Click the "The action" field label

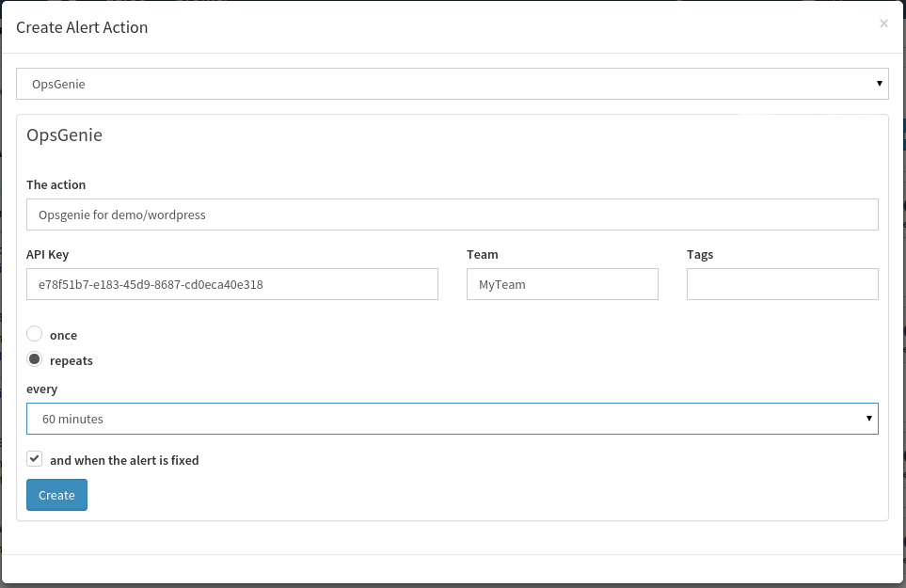click(x=56, y=184)
